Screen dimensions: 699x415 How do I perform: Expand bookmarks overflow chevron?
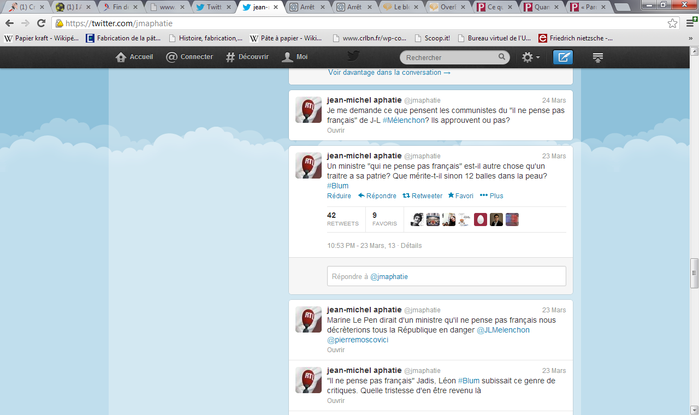(x=691, y=38)
